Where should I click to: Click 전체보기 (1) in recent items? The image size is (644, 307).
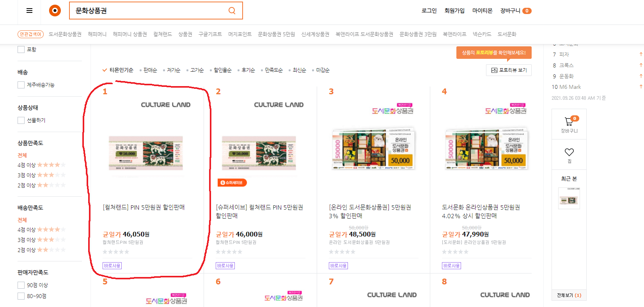[569, 295]
